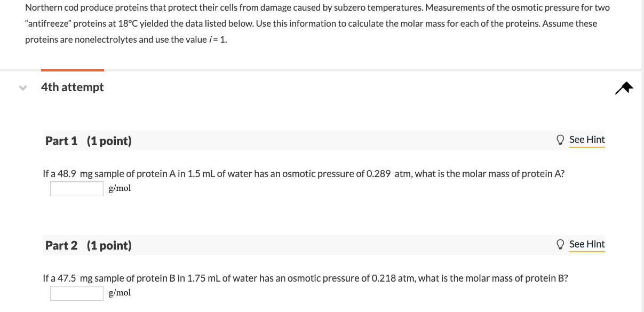
Task: Click the g/mol unit label under protein A
Action: (120, 188)
